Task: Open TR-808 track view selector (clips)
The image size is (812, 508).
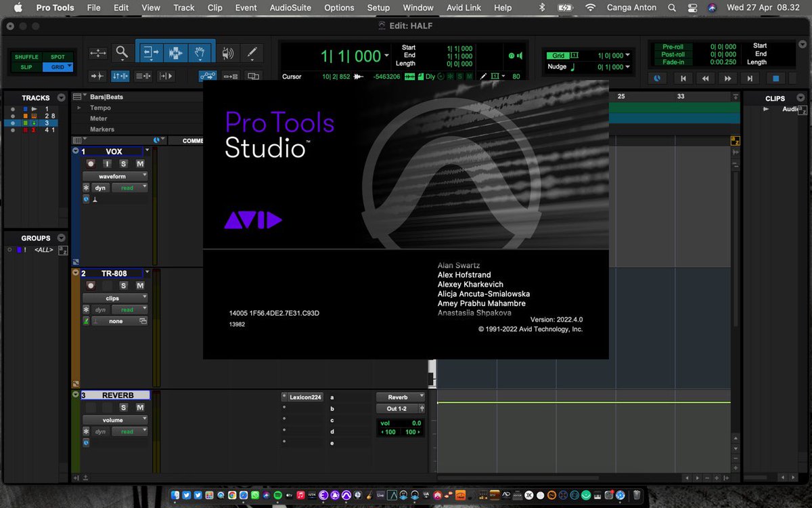Action: pos(115,298)
